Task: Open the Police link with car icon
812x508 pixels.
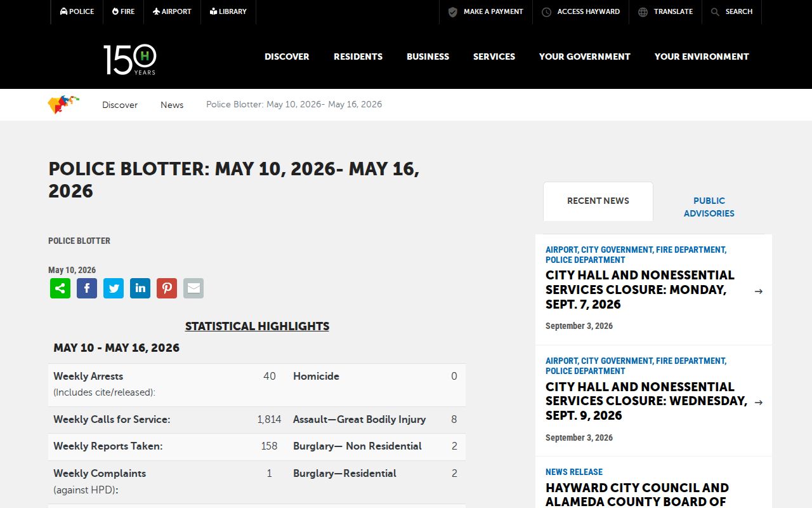Action: pyautogui.click(x=77, y=11)
